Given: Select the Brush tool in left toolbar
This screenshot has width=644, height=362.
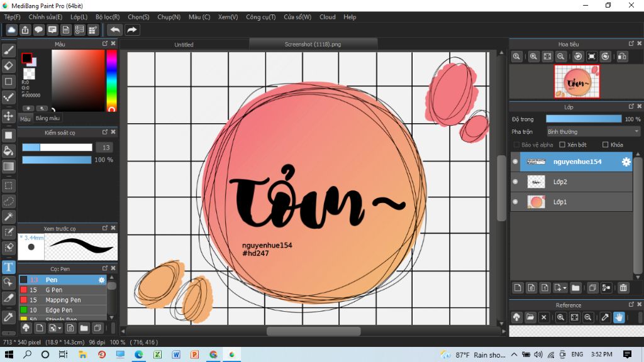Looking at the screenshot, I should point(9,50).
